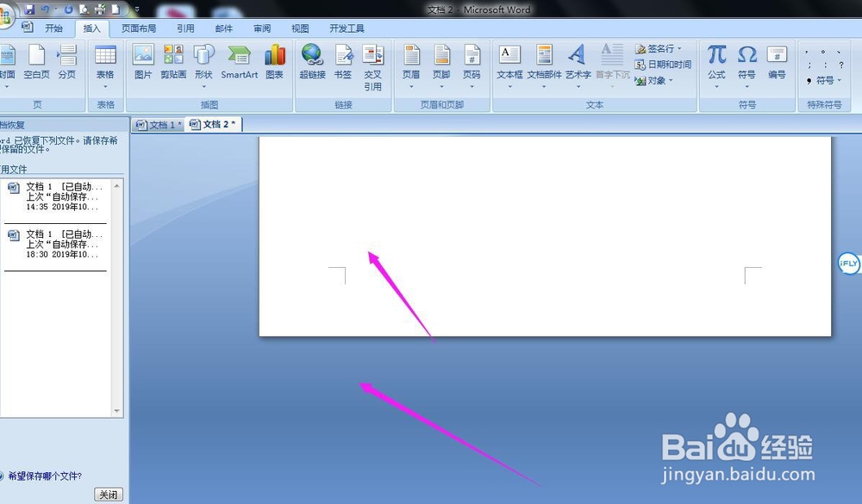Click the signature line (签名行) icon
This screenshot has height=504, width=862.
[640, 49]
